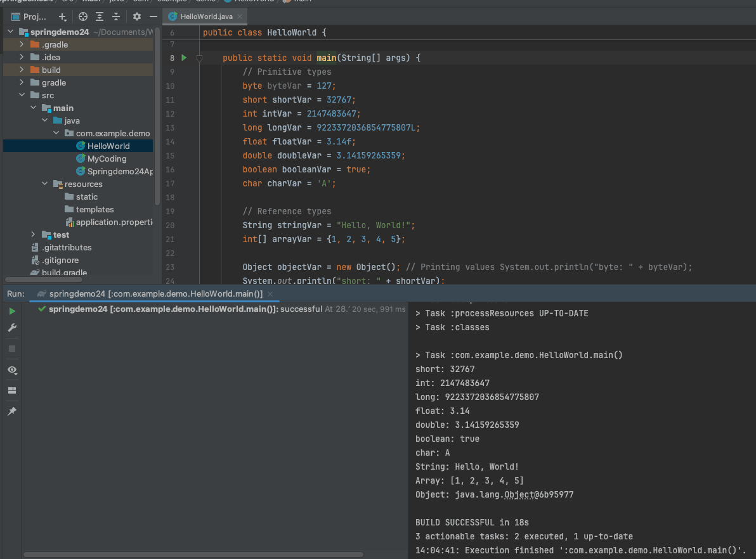Collapse the src folder

(x=22, y=95)
